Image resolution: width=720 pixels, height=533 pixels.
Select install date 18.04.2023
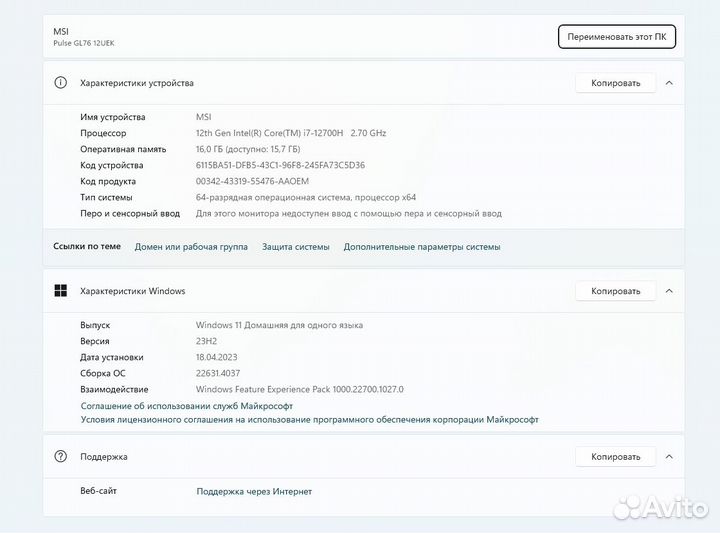pyautogui.click(x=216, y=357)
